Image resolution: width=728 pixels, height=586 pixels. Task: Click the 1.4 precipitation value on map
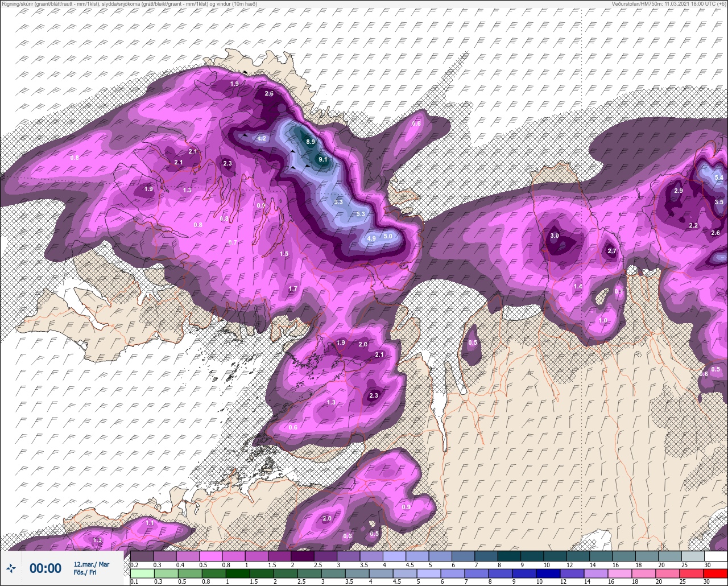pos(578,286)
